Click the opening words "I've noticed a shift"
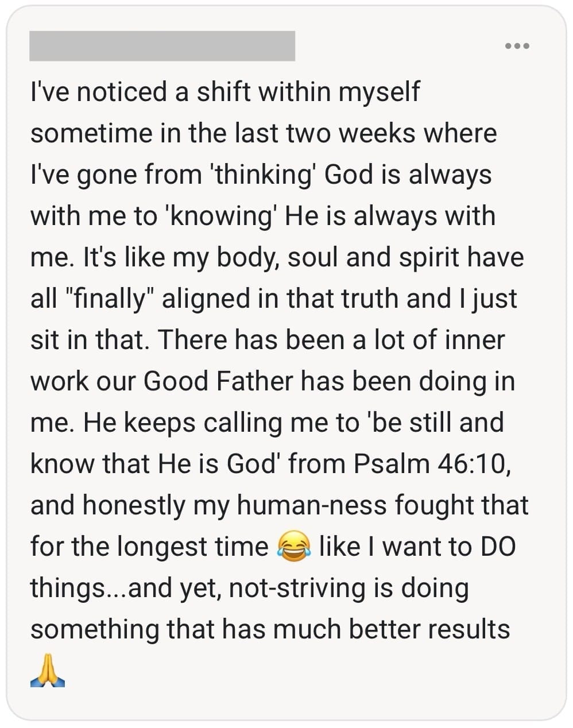Viewport: 573px width, 728px height. pos(140,92)
